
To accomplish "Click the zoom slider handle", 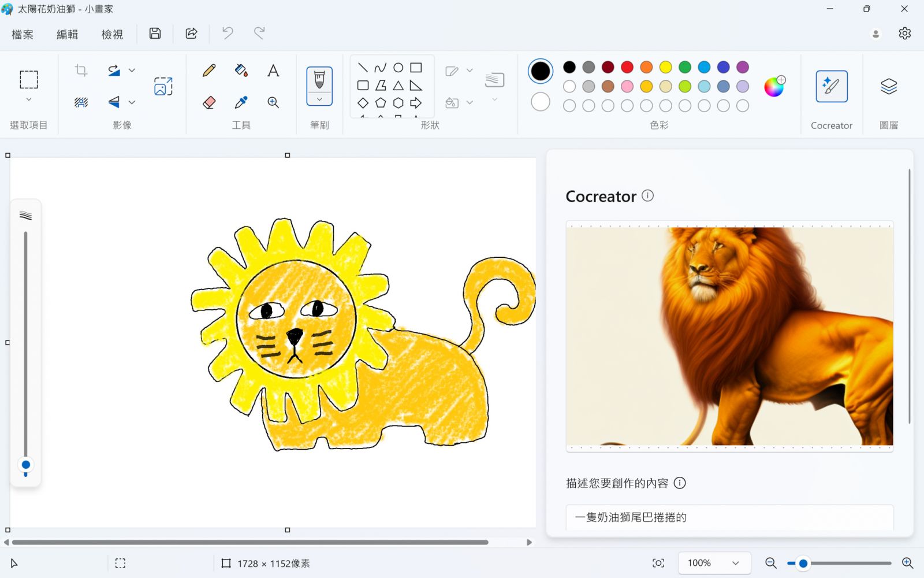I will tap(803, 563).
